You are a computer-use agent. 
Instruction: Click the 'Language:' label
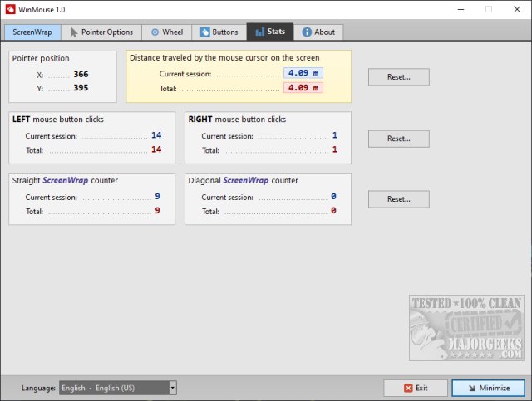[38, 388]
